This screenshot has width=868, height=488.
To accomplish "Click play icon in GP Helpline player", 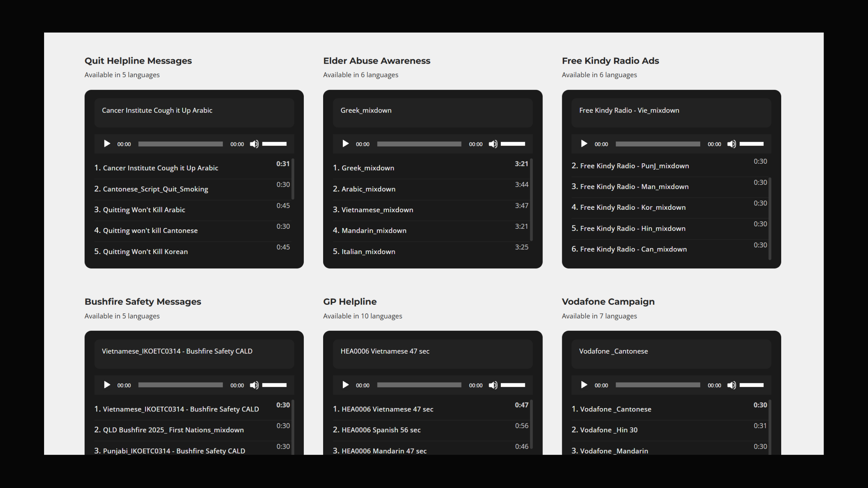I will click(346, 385).
